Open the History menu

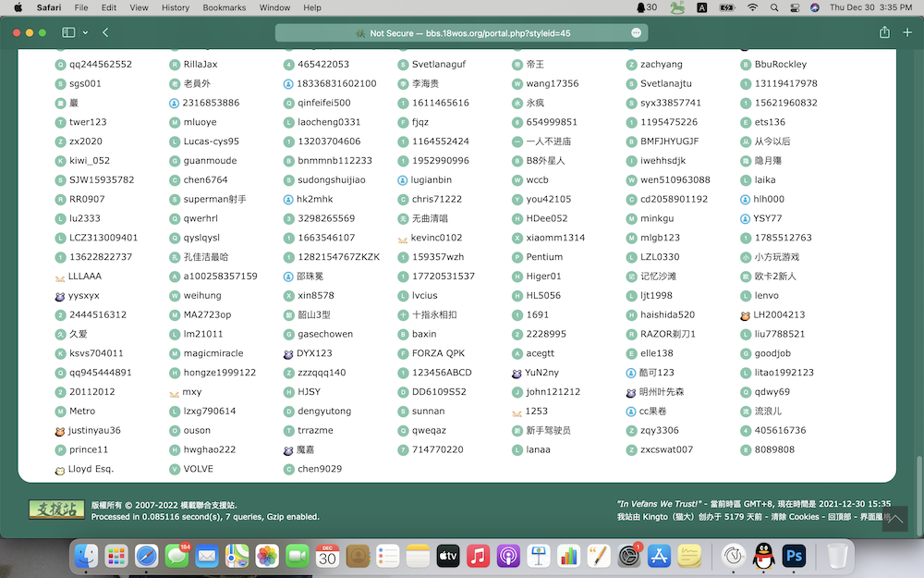click(x=175, y=7)
